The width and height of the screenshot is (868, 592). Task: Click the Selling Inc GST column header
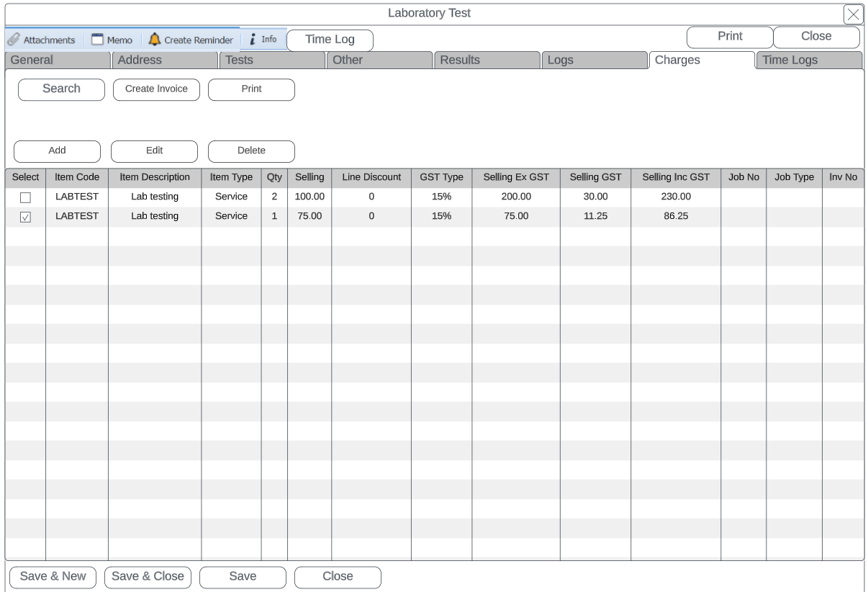(x=675, y=178)
